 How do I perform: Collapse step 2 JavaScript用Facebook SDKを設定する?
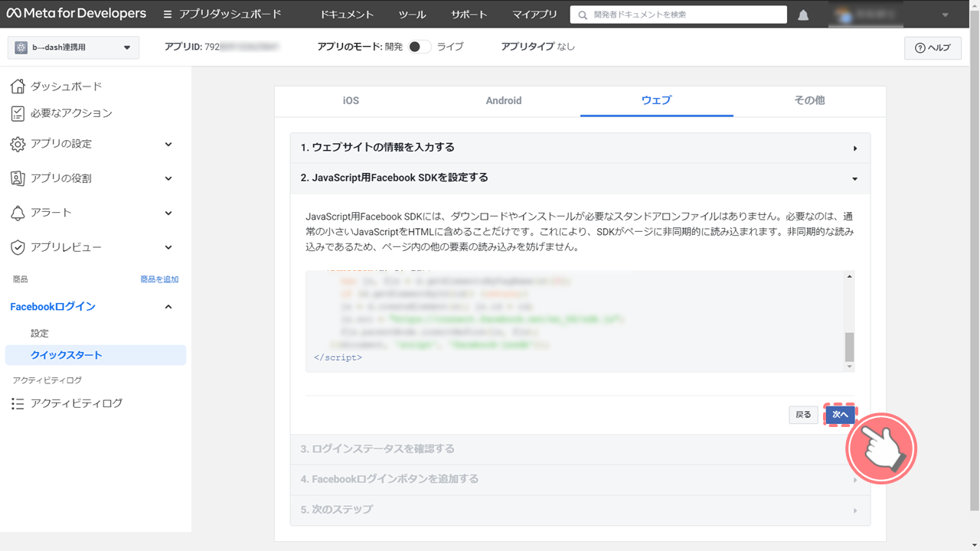pos(580,178)
